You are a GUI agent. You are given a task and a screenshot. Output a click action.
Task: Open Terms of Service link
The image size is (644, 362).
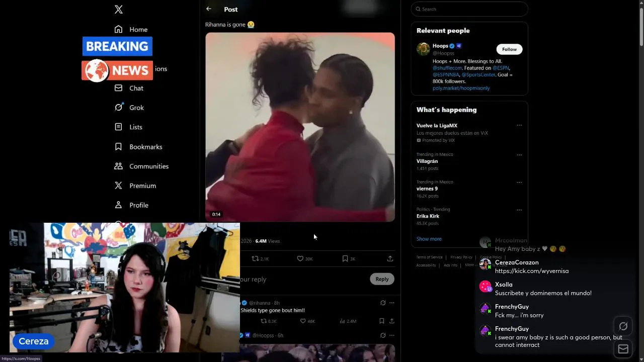tap(429, 257)
